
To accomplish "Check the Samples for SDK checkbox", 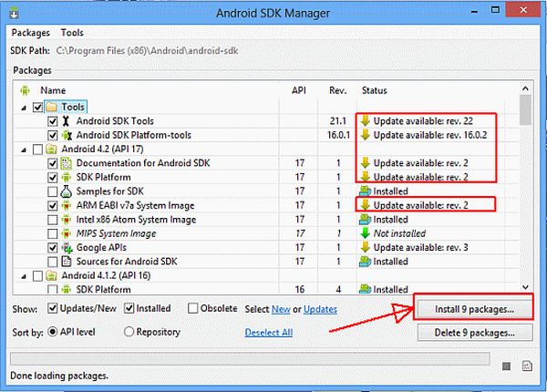I will (52, 191).
